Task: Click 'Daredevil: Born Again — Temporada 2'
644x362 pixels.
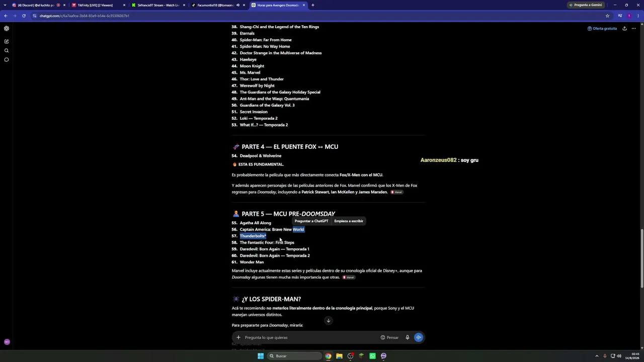Action: pos(275,255)
